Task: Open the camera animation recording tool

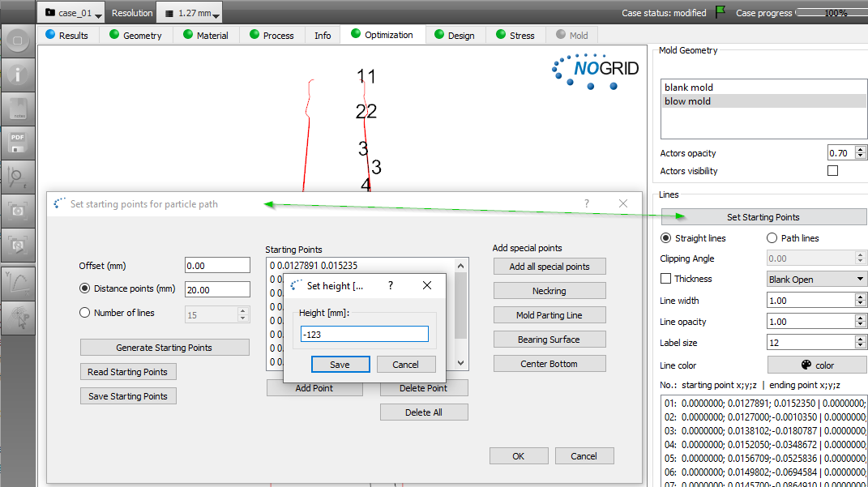Action: pos(18,247)
